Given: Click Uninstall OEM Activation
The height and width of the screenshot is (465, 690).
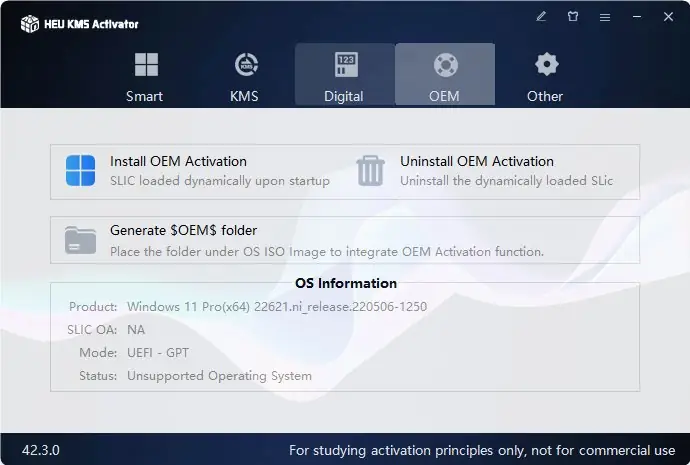Looking at the screenshot, I should [477, 161].
